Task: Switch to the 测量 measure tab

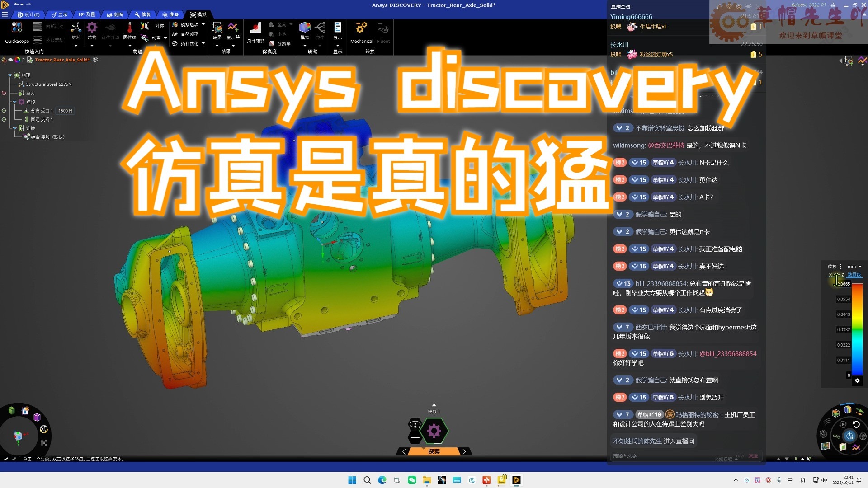Action: pos(87,14)
